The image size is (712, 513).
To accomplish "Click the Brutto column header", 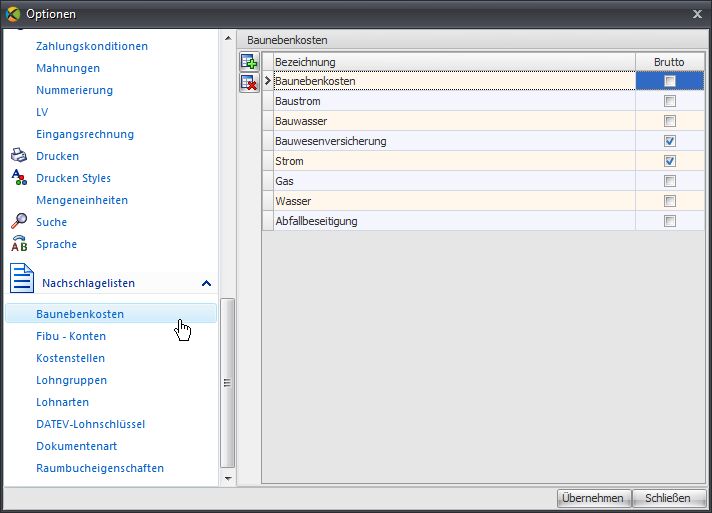I will (x=669, y=62).
